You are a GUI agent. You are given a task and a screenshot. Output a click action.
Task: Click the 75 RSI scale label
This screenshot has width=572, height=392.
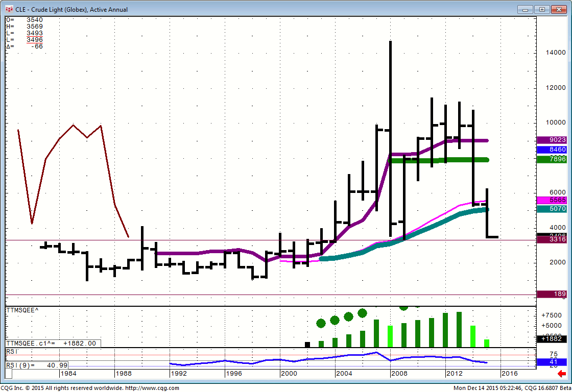(554, 354)
